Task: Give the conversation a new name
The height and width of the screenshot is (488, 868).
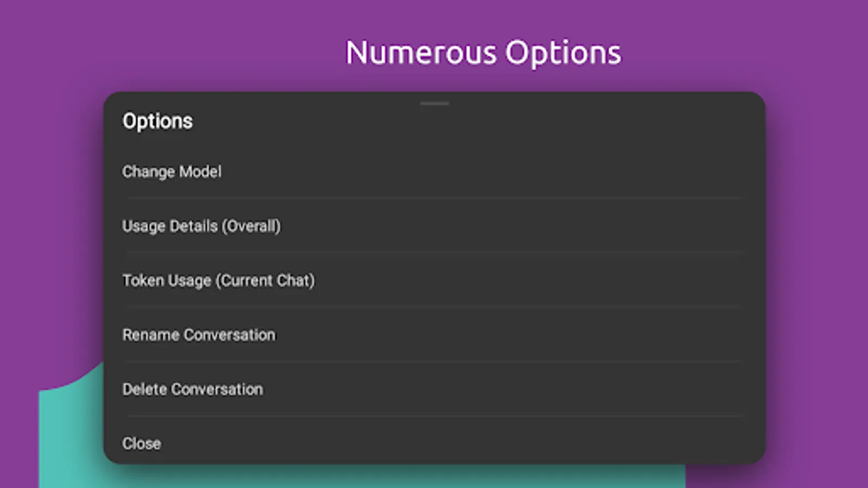Action: click(199, 335)
